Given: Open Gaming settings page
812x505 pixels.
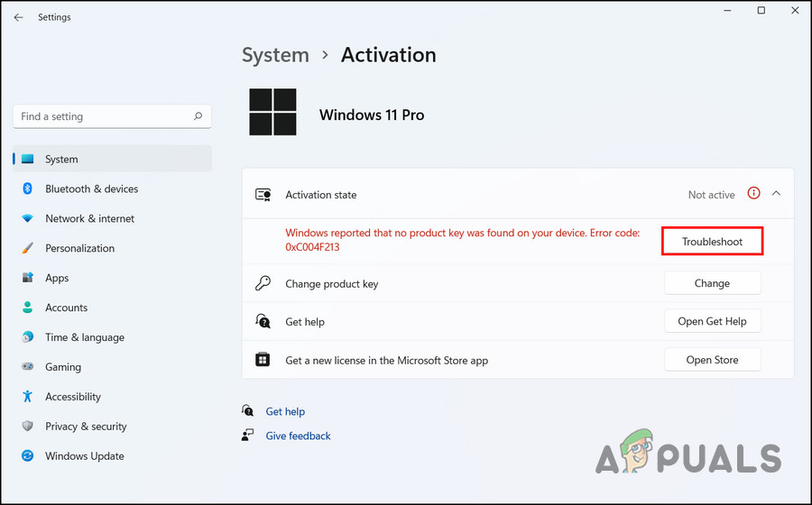Looking at the screenshot, I should [63, 367].
